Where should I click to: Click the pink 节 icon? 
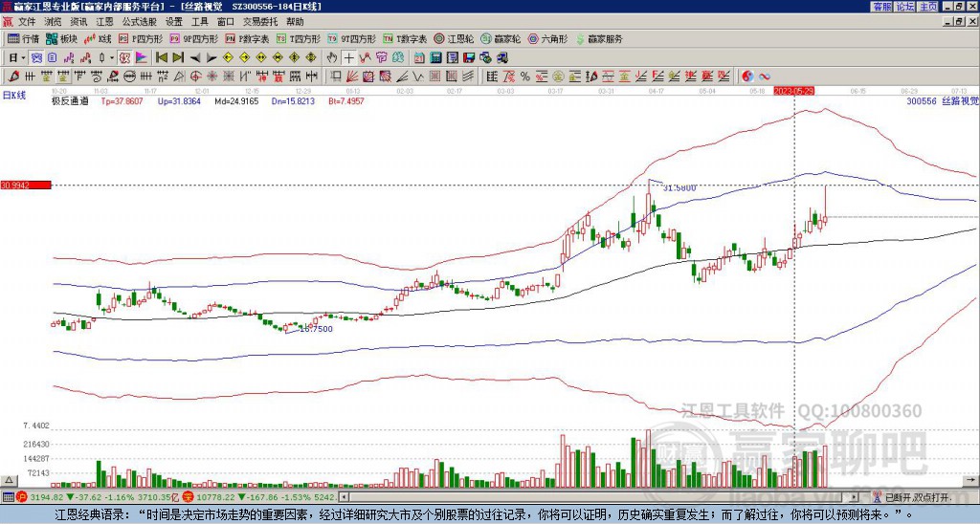coord(381,57)
